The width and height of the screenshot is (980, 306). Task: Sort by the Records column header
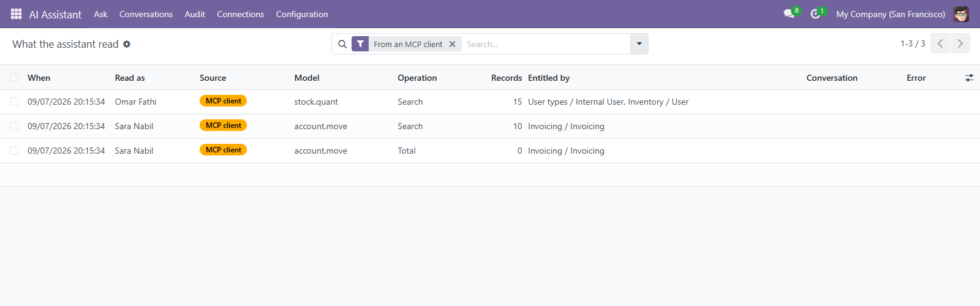[x=507, y=78]
